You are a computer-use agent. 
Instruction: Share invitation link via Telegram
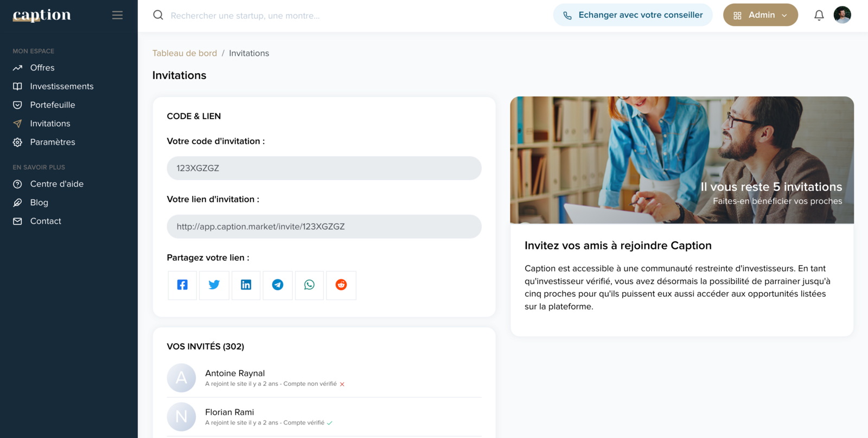278,285
